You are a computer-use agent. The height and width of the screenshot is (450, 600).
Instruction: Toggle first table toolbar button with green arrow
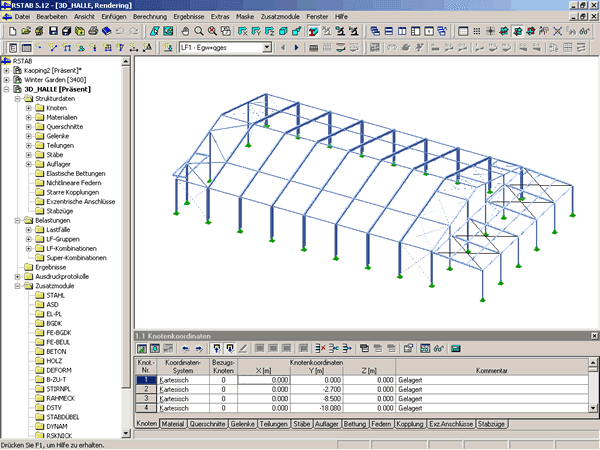point(142,349)
